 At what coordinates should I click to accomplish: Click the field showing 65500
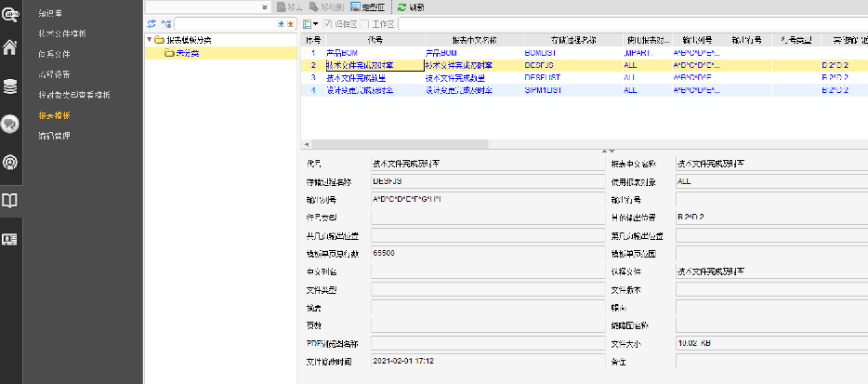click(488, 253)
